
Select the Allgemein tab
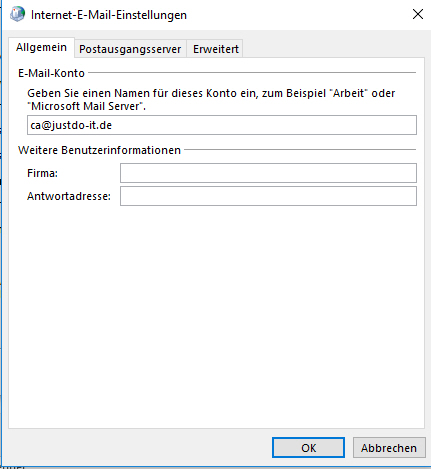tap(41, 47)
